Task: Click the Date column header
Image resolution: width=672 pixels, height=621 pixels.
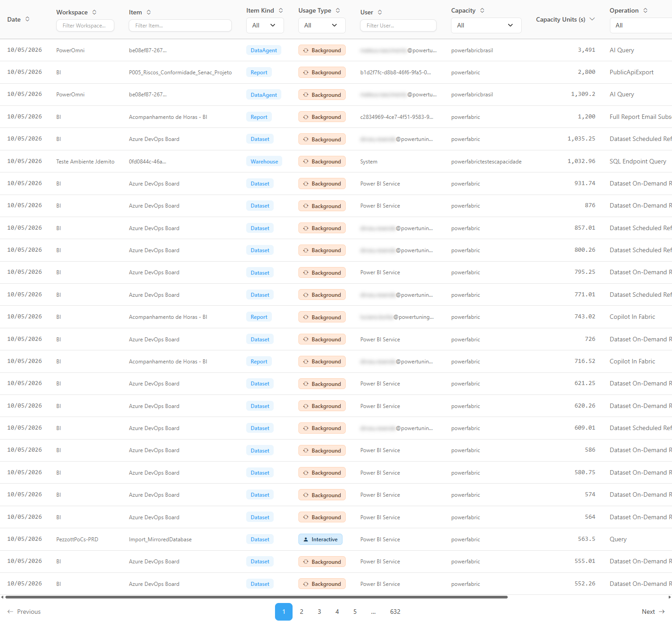Action: 14,19
